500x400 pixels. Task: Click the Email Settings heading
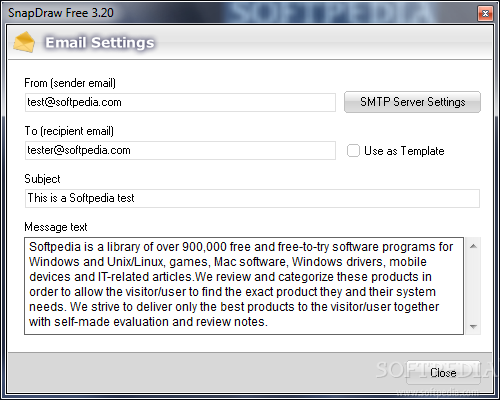coord(100,43)
